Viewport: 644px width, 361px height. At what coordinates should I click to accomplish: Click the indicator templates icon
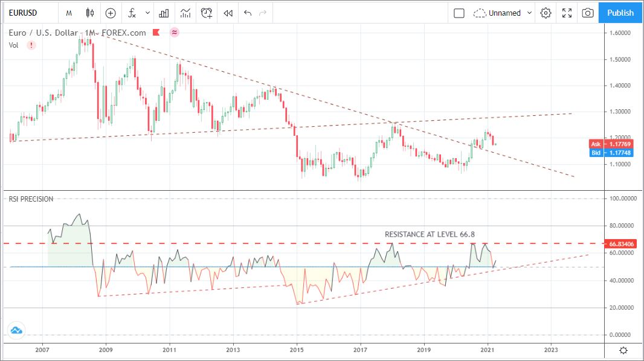click(186, 13)
